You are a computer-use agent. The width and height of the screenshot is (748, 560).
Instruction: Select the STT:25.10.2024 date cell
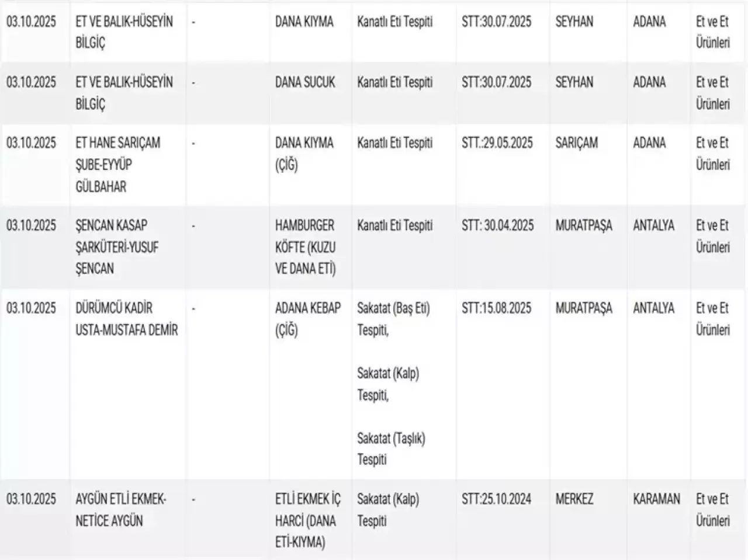[496, 499]
